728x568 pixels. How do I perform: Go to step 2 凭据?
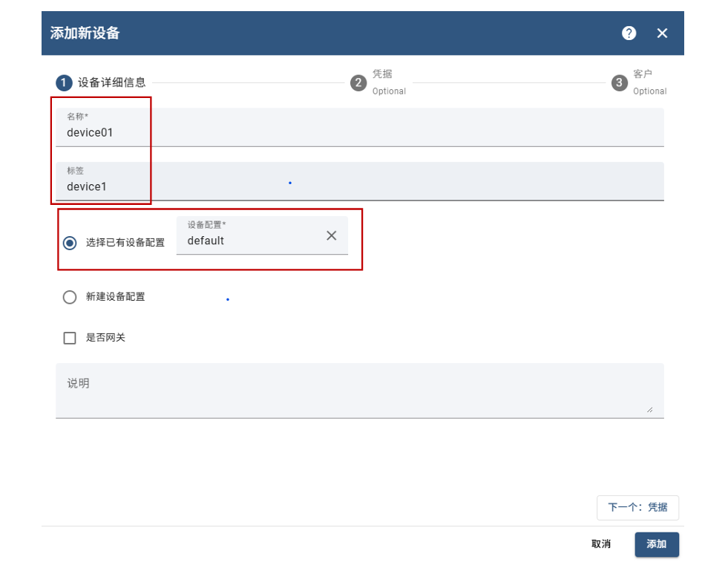coord(378,82)
